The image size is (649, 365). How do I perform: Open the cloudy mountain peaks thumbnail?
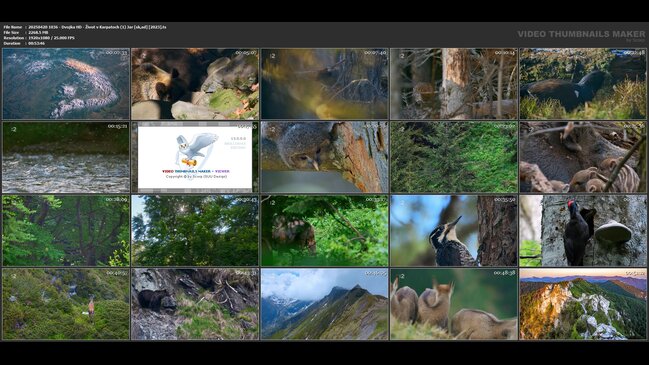coord(324,304)
